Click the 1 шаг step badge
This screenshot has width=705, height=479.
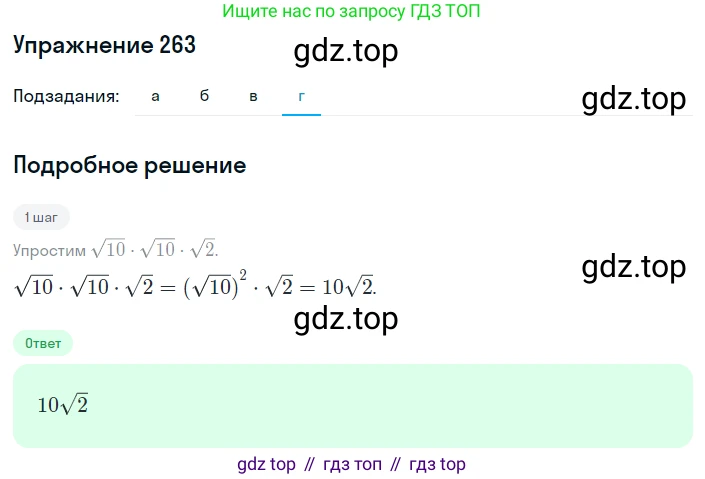tap(41, 217)
